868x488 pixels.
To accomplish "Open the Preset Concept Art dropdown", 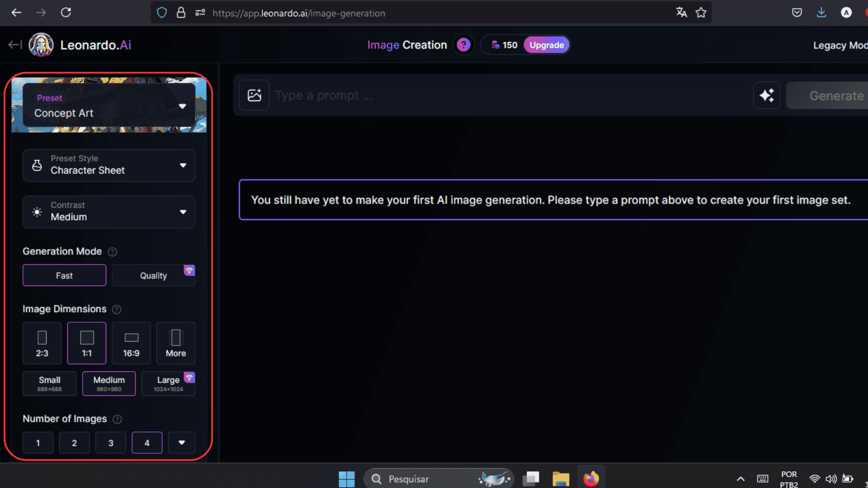I will (x=109, y=106).
